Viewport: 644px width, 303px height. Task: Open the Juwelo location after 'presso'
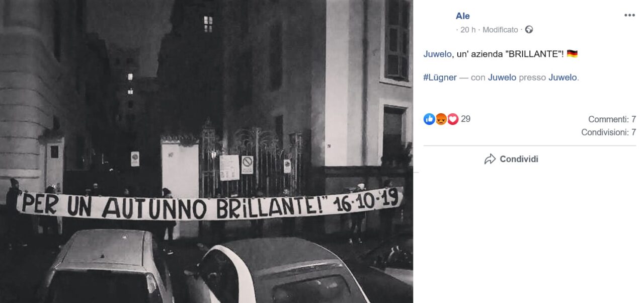[562, 78]
